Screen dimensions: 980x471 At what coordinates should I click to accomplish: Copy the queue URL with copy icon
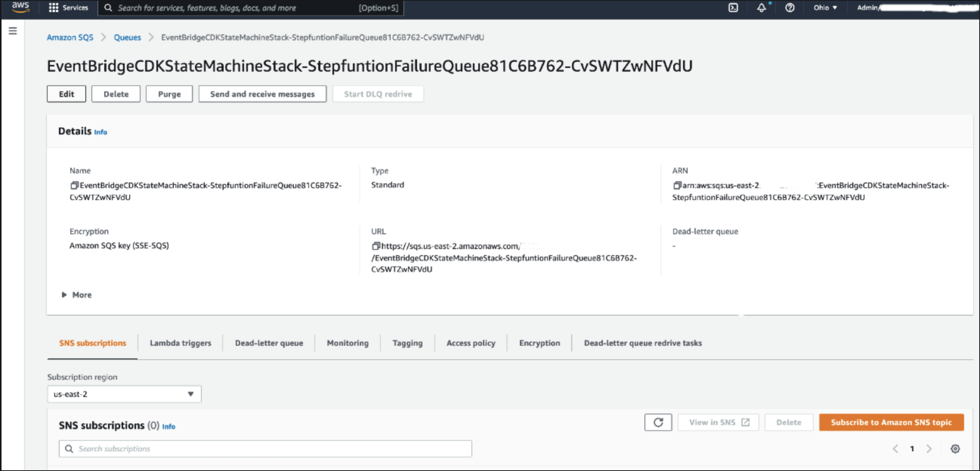[x=376, y=246]
